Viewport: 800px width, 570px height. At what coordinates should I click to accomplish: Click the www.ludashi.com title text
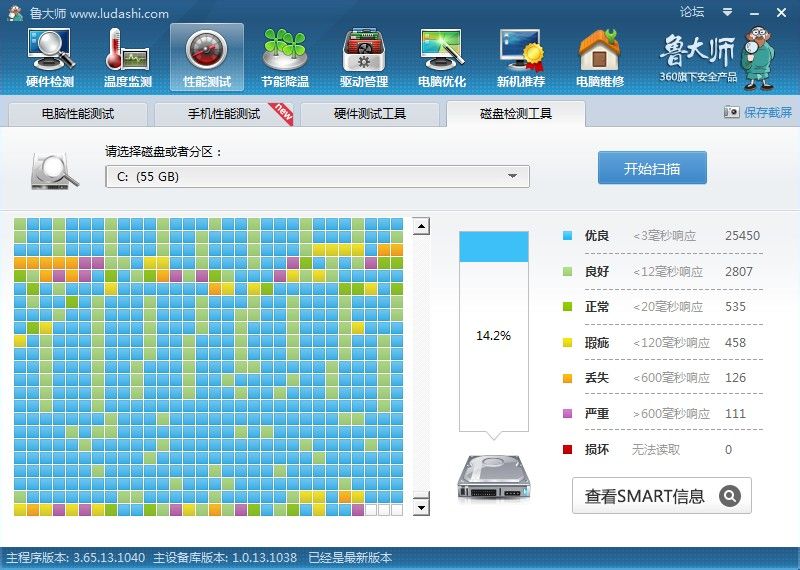pyautogui.click(x=119, y=14)
